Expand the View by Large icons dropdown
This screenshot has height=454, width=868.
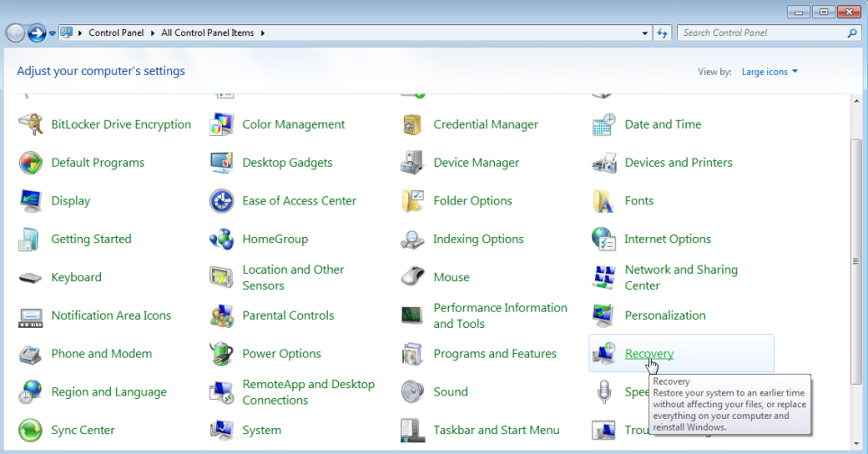pyautogui.click(x=770, y=71)
